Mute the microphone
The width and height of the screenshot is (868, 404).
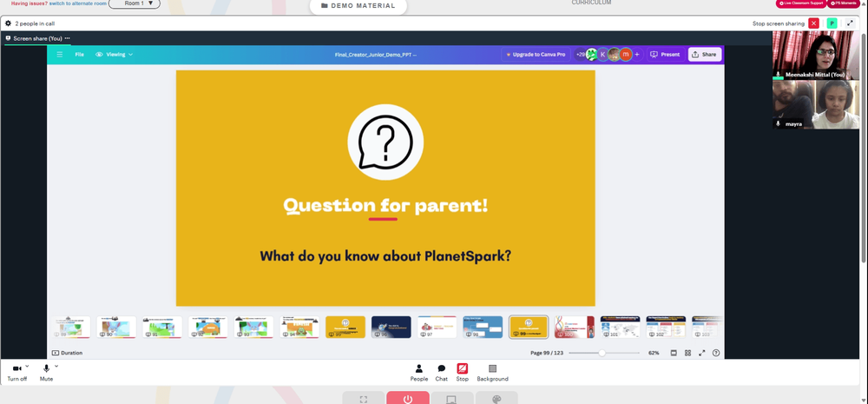(x=47, y=373)
